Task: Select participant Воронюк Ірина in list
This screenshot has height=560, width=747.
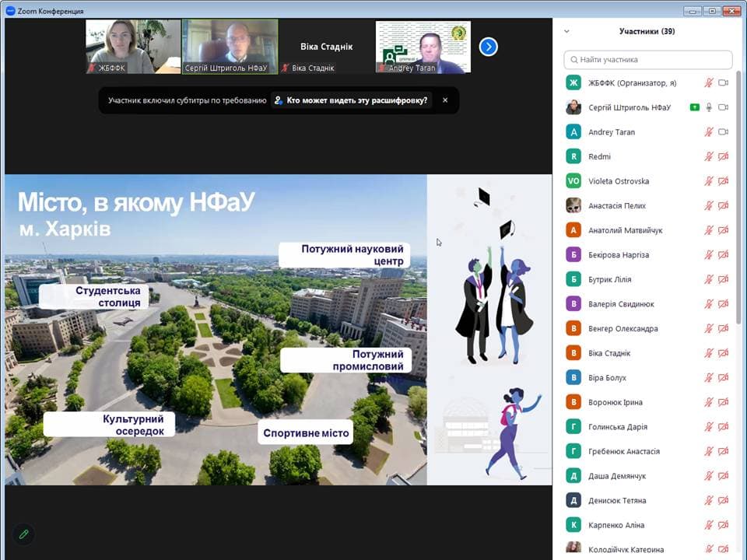Action: point(648,402)
